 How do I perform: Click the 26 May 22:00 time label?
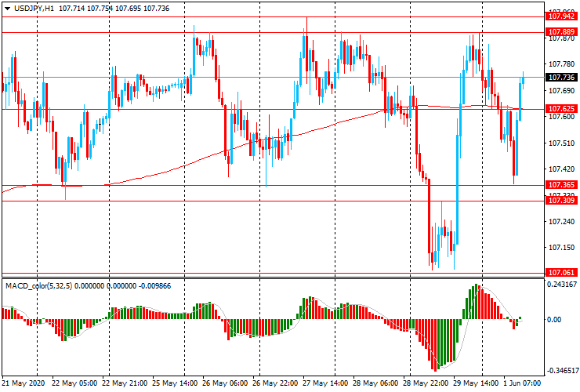click(x=275, y=383)
